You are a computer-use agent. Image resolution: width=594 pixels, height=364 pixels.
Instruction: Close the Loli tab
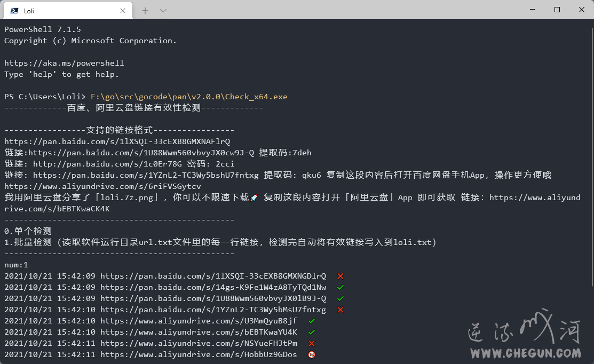click(x=123, y=11)
